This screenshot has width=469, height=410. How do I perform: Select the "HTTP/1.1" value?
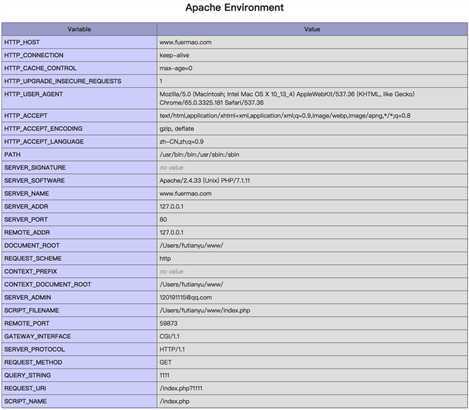click(172, 350)
